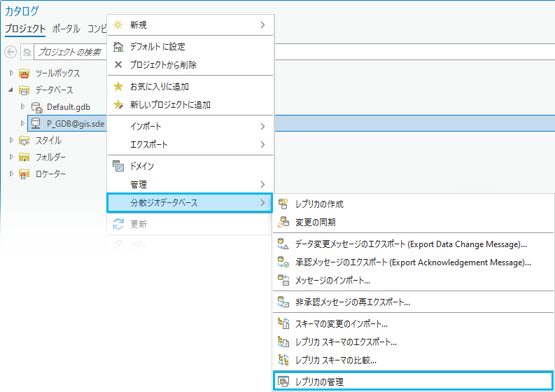Open the エクスポート submenu
555x392 pixels.
coord(190,144)
